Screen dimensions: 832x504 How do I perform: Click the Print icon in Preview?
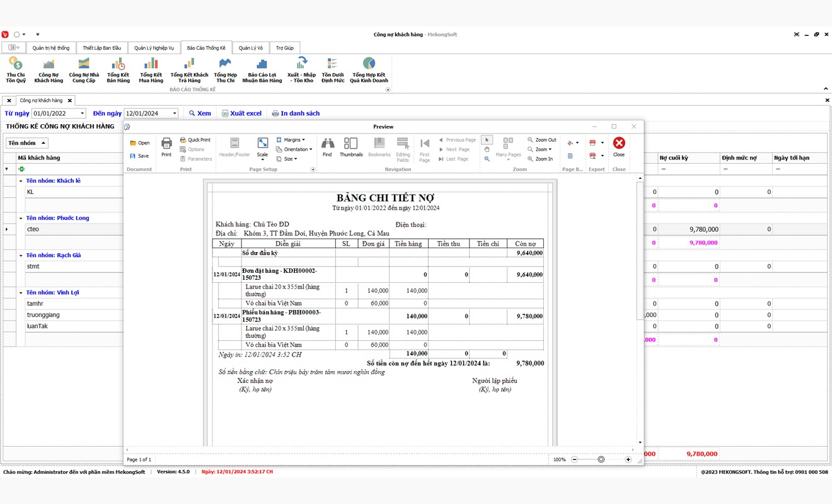[x=166, y=147]
